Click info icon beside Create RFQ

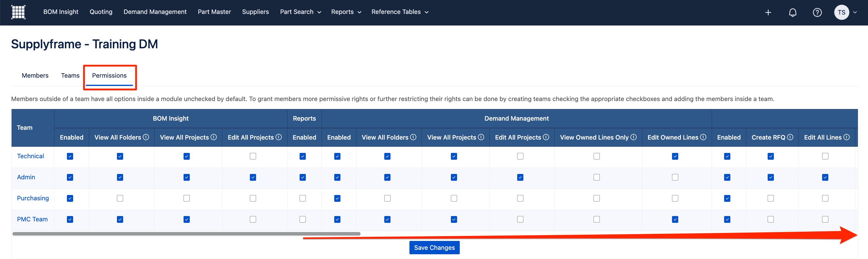(790, 137)
